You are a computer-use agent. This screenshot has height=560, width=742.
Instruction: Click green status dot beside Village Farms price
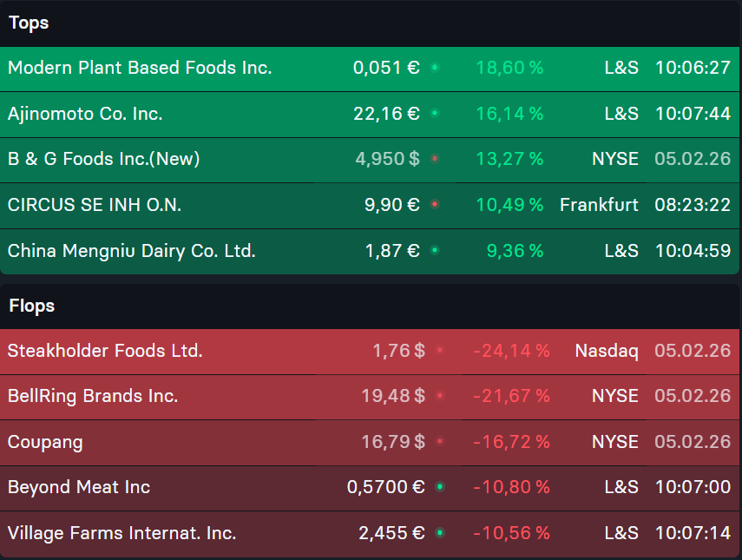pyautogui.click(x=440, y=532)
